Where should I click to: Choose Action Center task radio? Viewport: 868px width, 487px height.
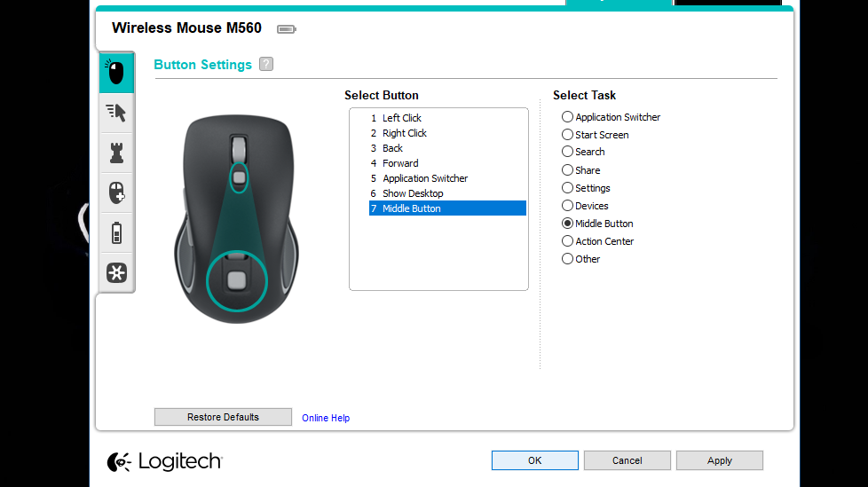point(567,240)
